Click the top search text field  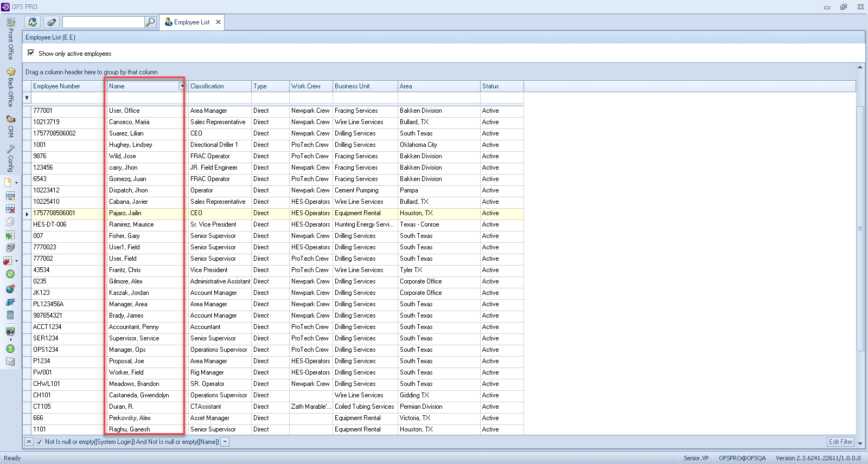(x=103, y=22)
